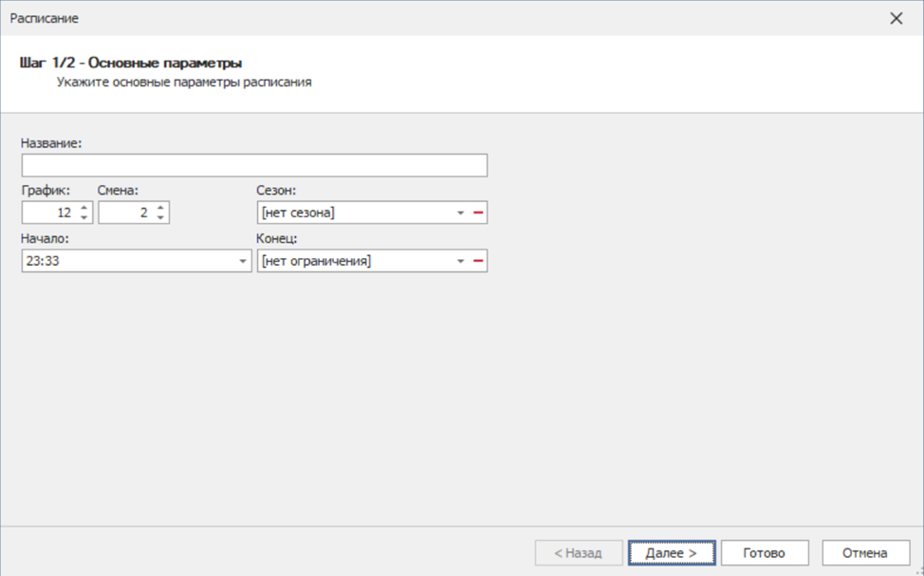Click the Начало field showing 23:33
Viewport: 924px width, 576px height.
123,261
